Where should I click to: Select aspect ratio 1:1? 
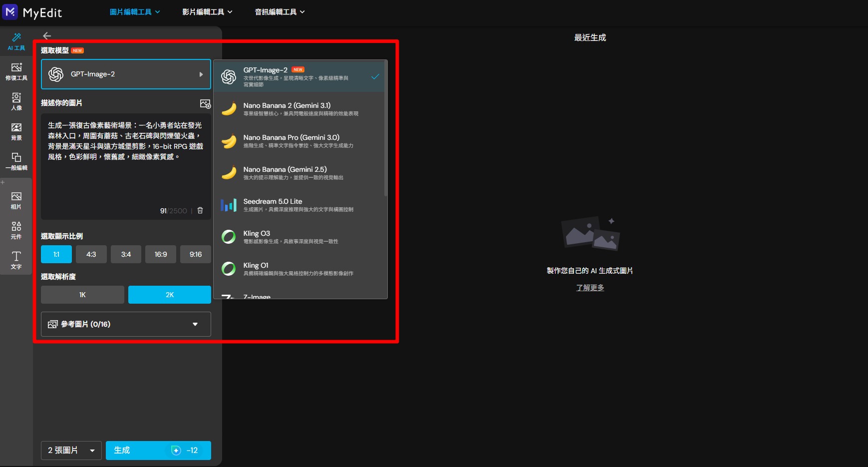point(56,254)
